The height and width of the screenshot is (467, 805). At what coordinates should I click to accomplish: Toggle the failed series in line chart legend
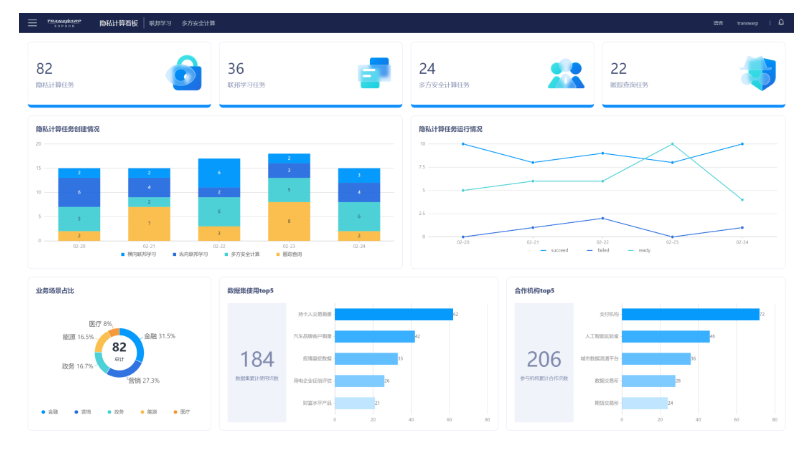597,250
